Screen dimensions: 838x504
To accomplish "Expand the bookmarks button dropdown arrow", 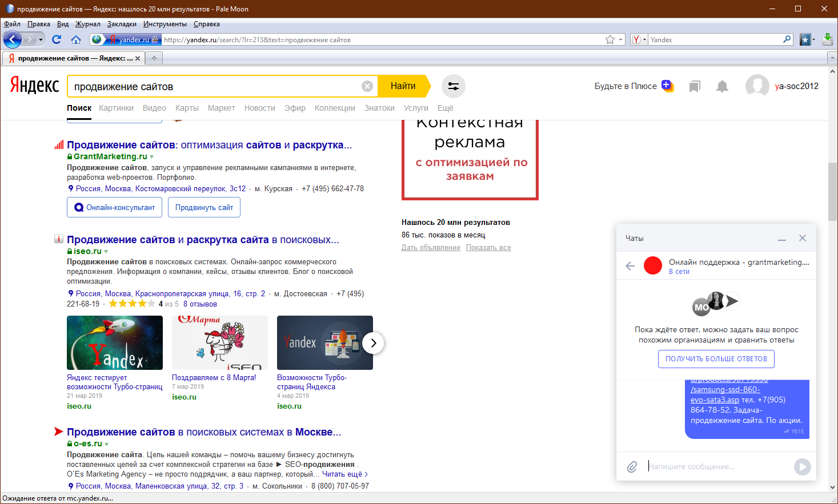I will (x=814, y=39).
